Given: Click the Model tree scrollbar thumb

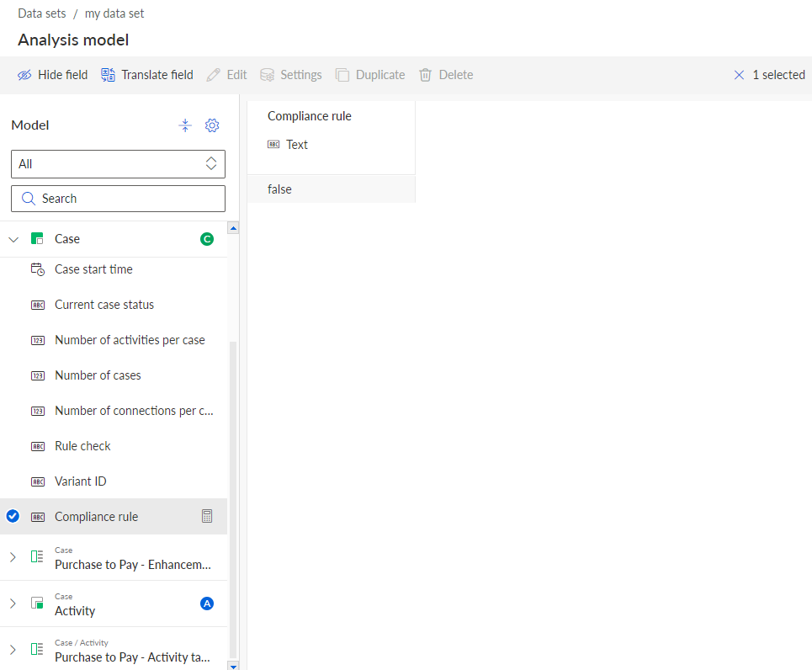Looking at the screenshot, I should 233,499.
